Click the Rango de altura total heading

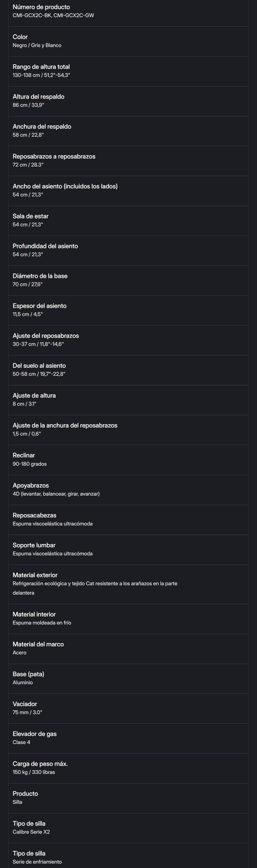click(41, 67)
